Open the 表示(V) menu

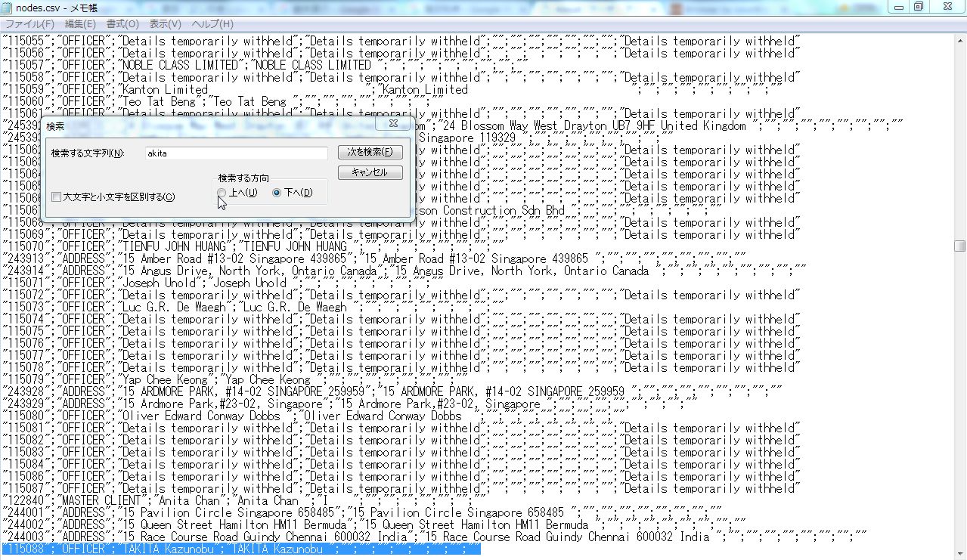165,24
